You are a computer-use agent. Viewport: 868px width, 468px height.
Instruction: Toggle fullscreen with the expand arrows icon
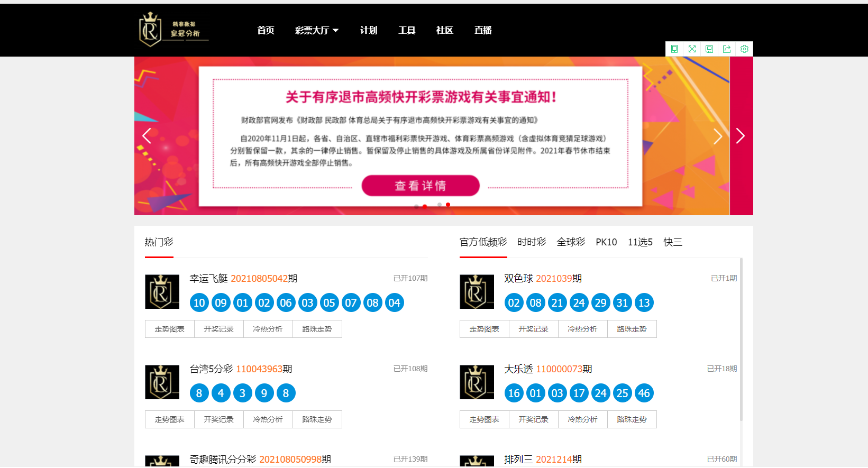tap(692, 49)
